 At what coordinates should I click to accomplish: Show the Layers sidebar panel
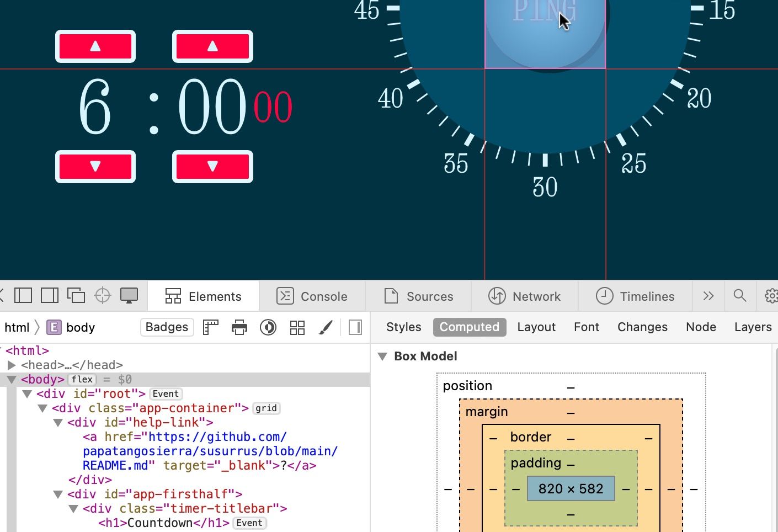(x=753, y=327)
